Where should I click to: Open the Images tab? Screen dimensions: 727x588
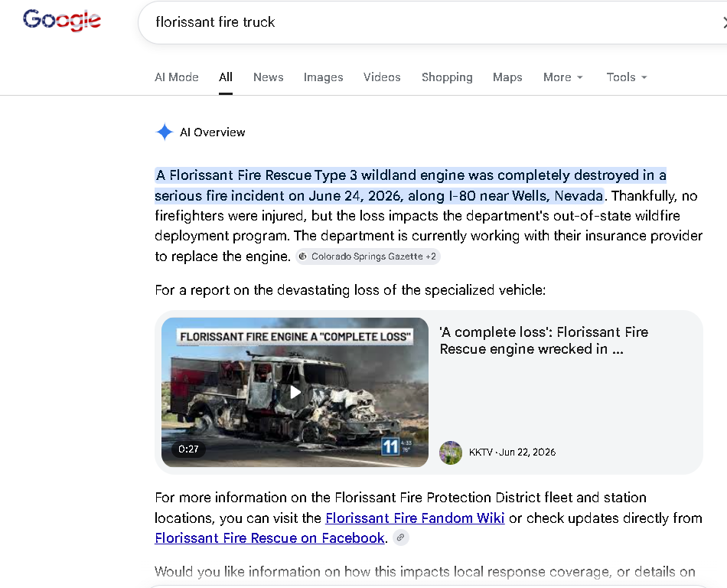pos(323,77)
